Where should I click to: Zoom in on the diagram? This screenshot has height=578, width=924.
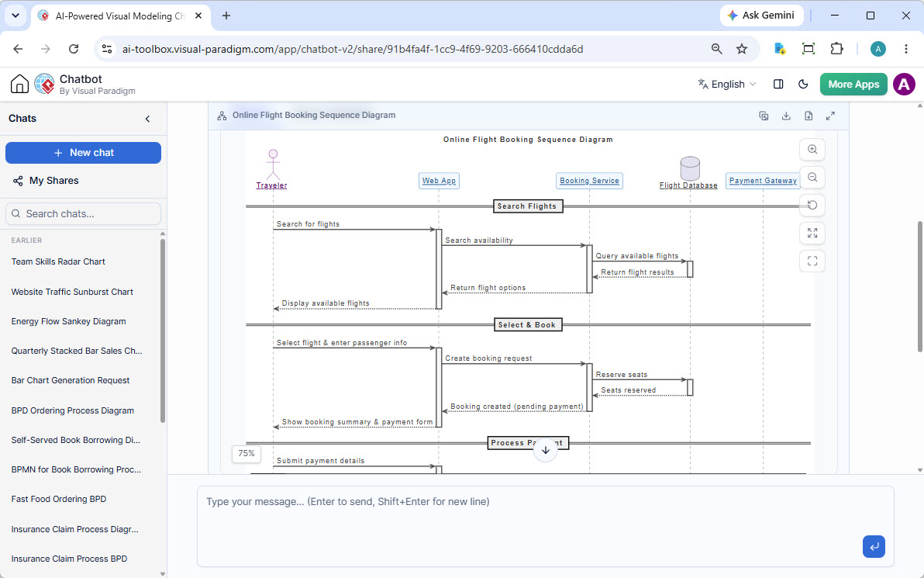812,149
